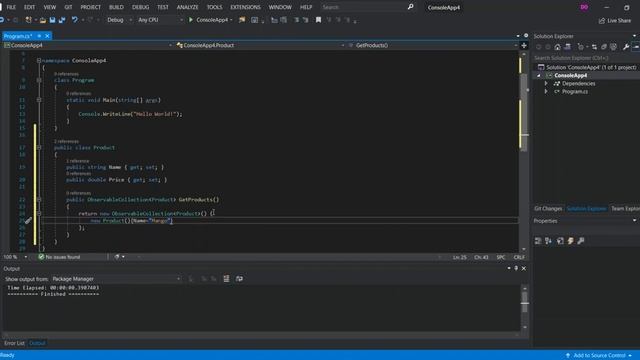The height and width of the screenshot is (360, 640).
Task: Open the Debug configuration dropdown
Action: tap(119, 20)
